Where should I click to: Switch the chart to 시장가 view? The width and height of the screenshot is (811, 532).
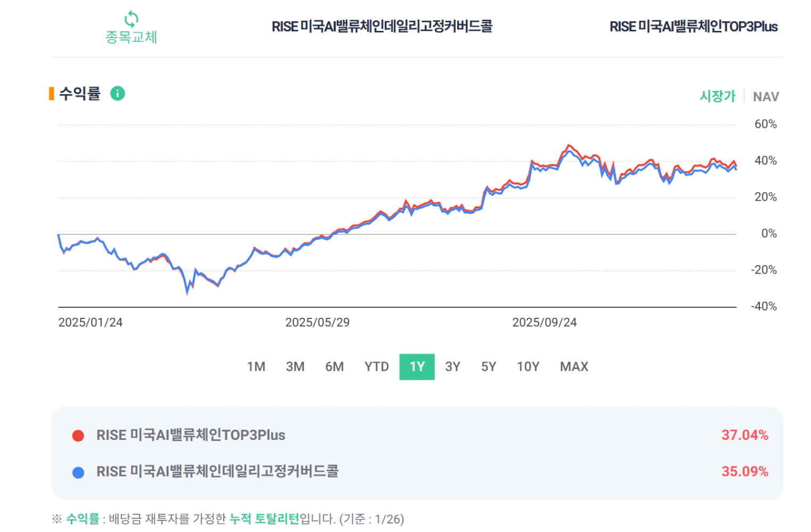[717, 96]
